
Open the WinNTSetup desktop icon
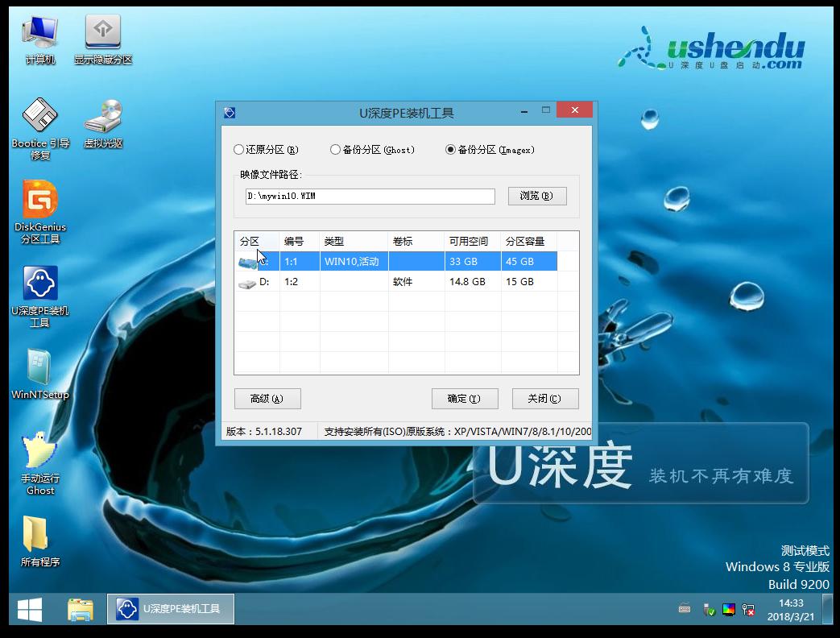click(x=40, y=374)
